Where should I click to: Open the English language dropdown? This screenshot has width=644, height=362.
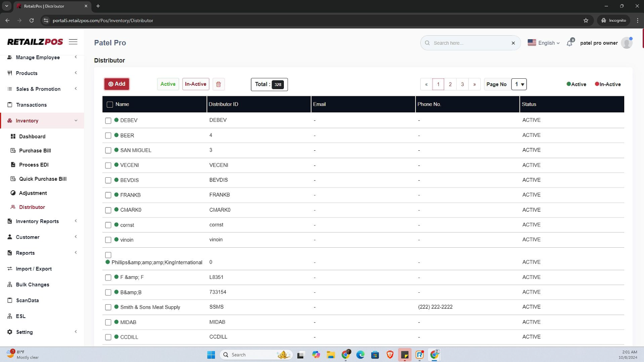point(544,43)
